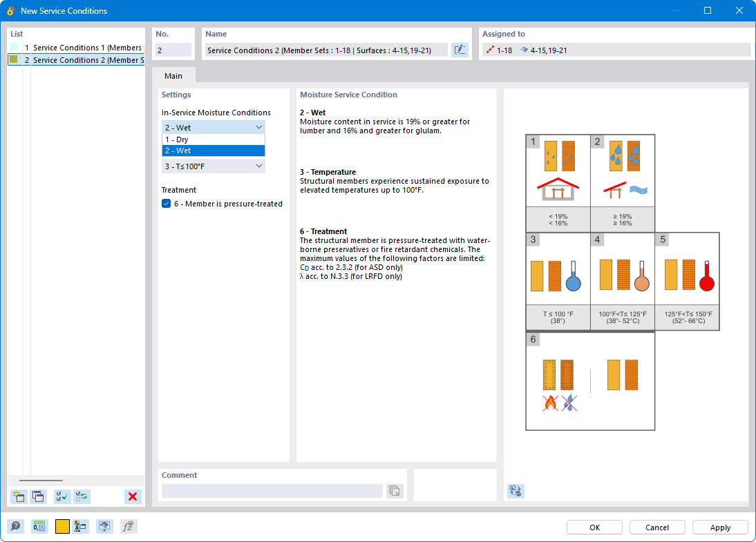Click the 2 - Wet description heading
Screen dimensions: 756x542
tap(313, 113)
